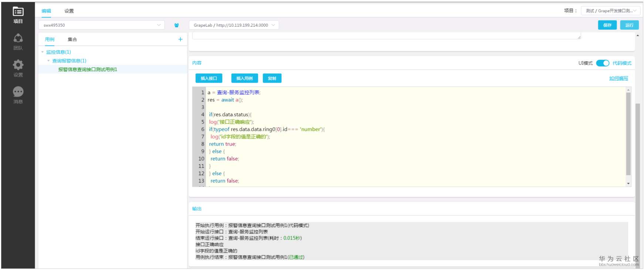Click code line 1 'a = 查询-服务监控列表;'
Image resolution: width=644 pixels, height=270 pixels.
[234, 93]
